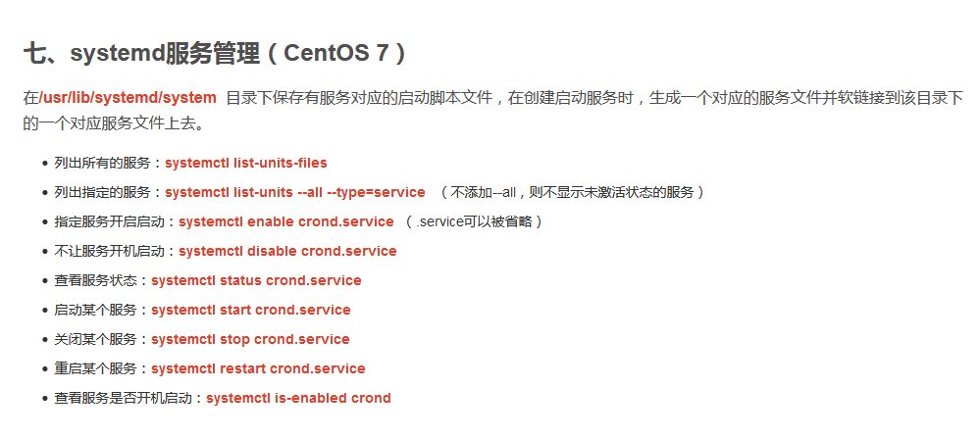Click the label 指定服务开启启动
980x438 pixels.
tap(110, 221)
